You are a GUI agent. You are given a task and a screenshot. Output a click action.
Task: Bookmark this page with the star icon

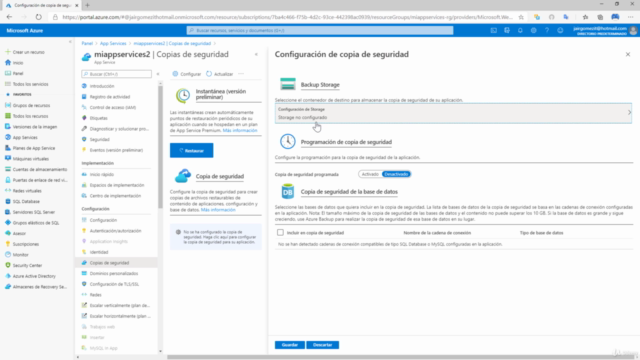(x=521, y=17)
